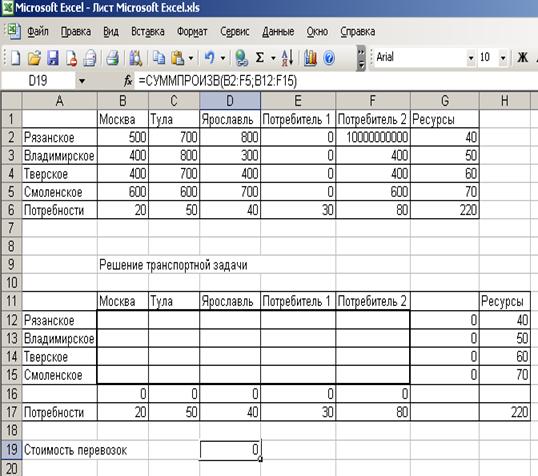Open the Данные menu

coord(278,32)
